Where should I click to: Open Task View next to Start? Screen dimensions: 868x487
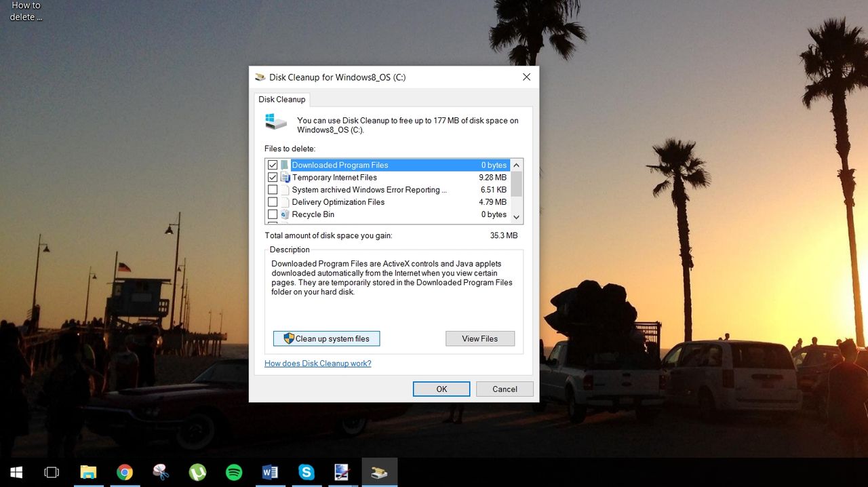click(52, 471)
